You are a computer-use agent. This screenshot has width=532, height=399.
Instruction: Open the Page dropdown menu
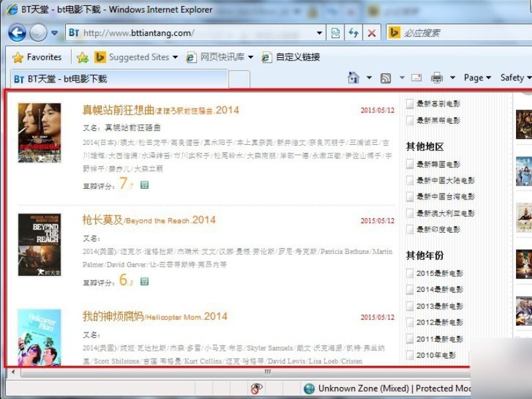(x=477, y=77)
